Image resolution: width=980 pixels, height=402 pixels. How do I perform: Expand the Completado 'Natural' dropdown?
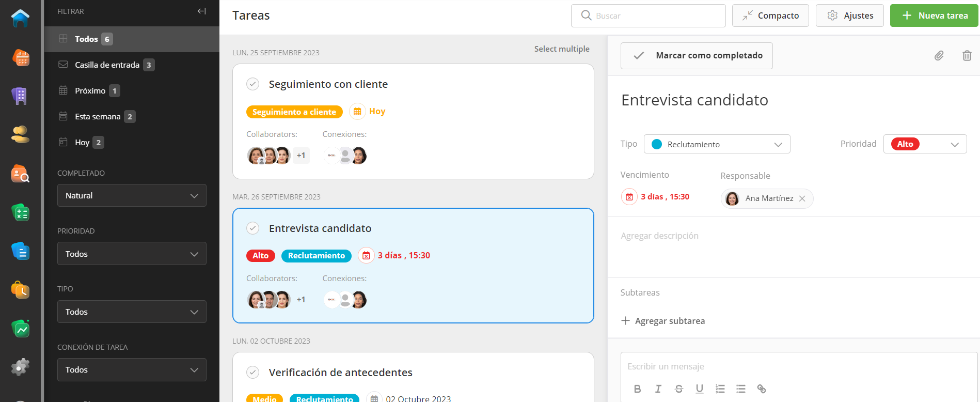coord(132,196)
